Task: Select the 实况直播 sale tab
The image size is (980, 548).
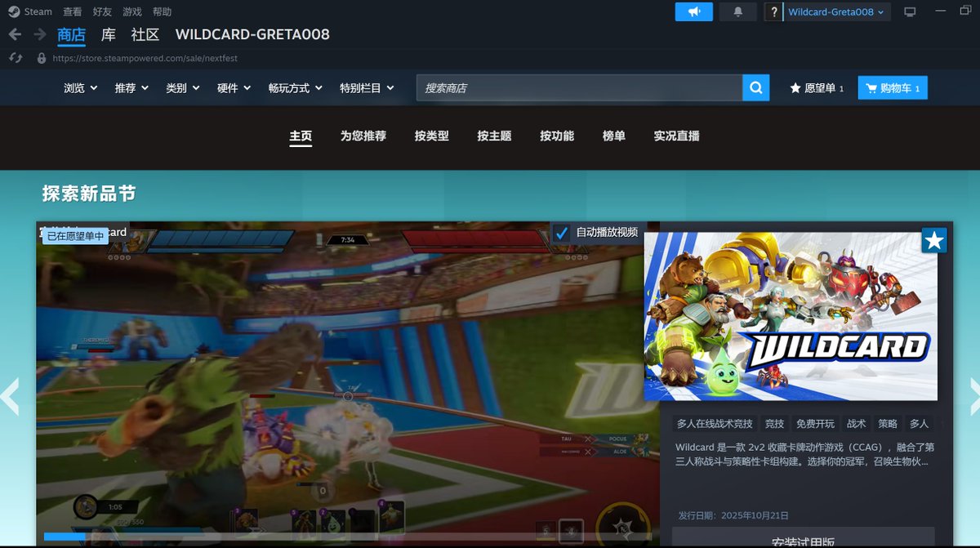Action: point(677,136)
